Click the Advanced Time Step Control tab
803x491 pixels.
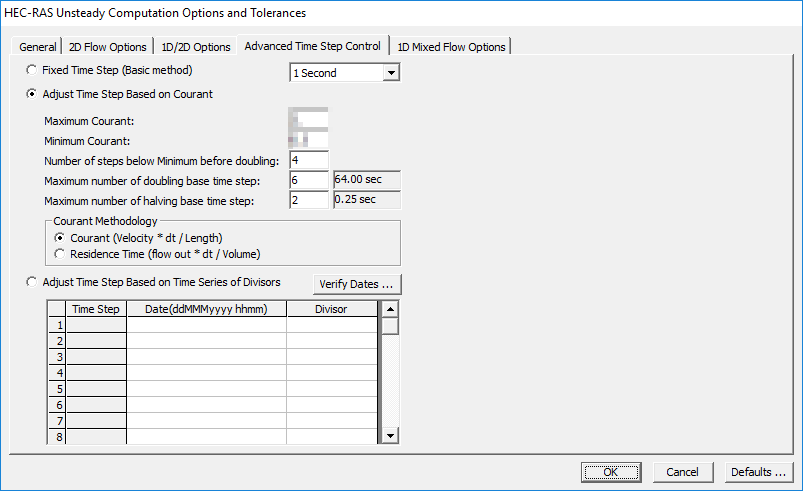312,46
